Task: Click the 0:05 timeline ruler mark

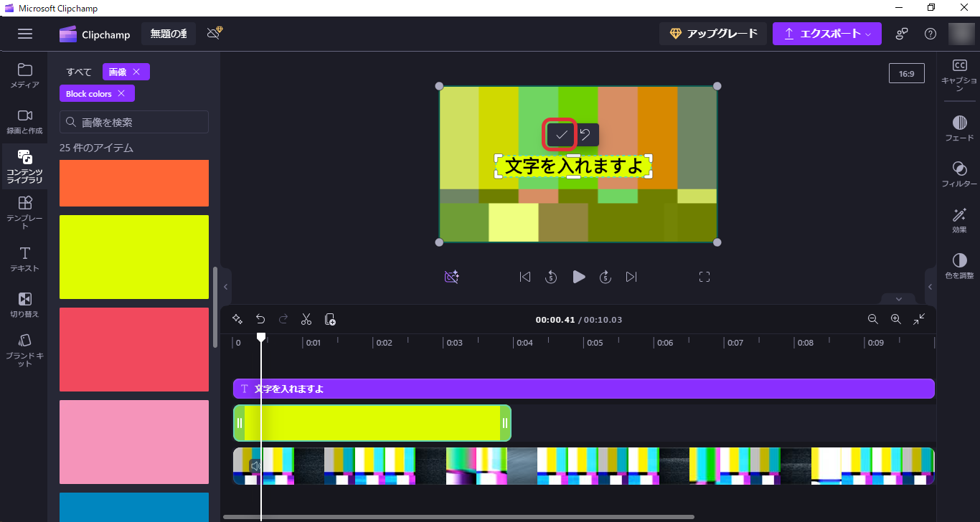Action: point(595,343)
